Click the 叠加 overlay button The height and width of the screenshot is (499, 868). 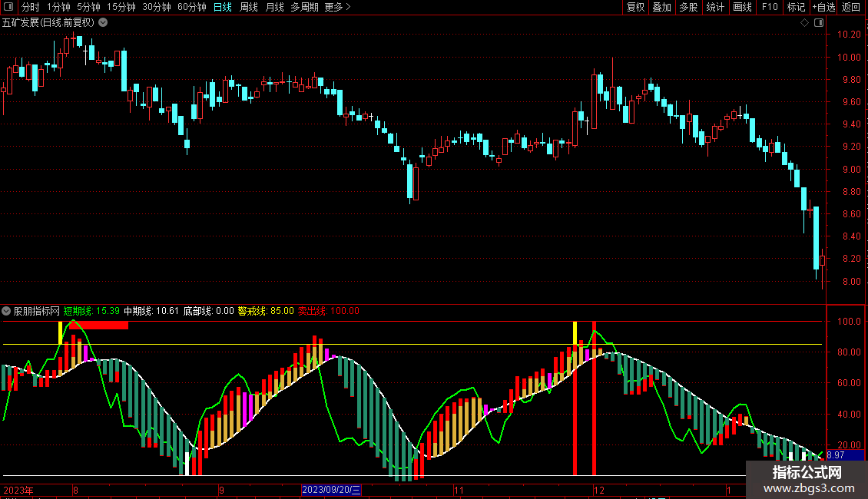[x=661, y=7]
